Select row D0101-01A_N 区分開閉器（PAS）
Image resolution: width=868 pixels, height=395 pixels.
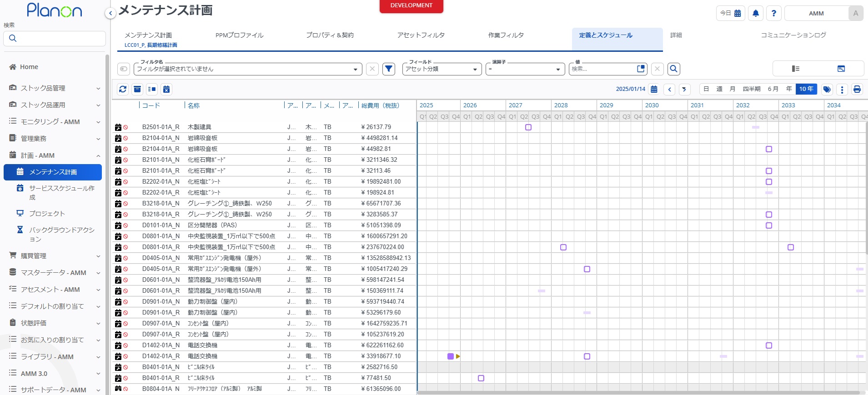[264, 225]
